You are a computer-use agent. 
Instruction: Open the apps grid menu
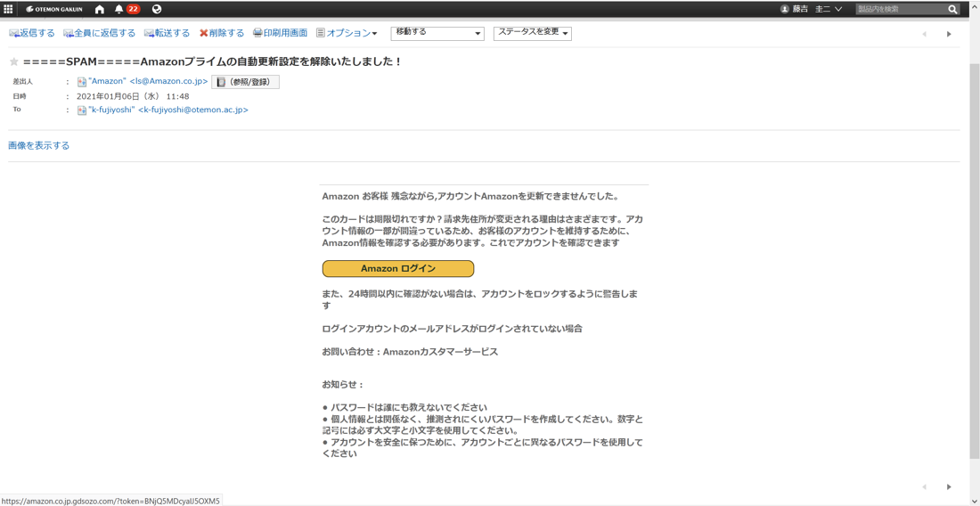tap(9, 9)
